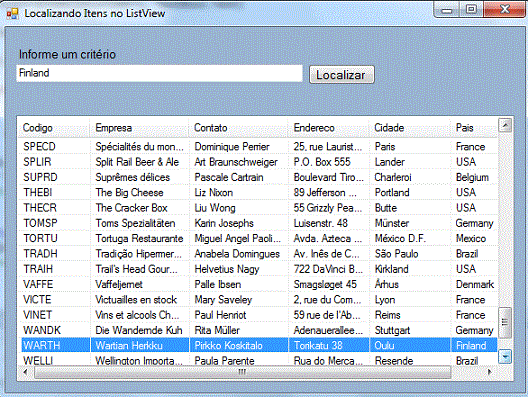This screenshot has width=528, height=397.
Task: Click city 'São Paulo'
Action: point(396,254)
